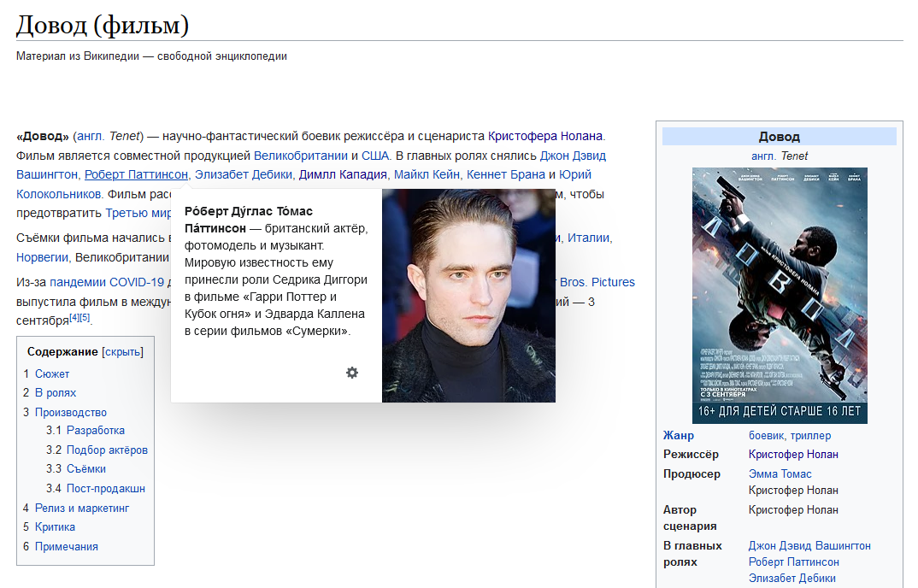Image resolution: width=918 pixels, height=588 pixels.
Task: Open the Пост-продакшн subsection link
Action: point(106,489)
